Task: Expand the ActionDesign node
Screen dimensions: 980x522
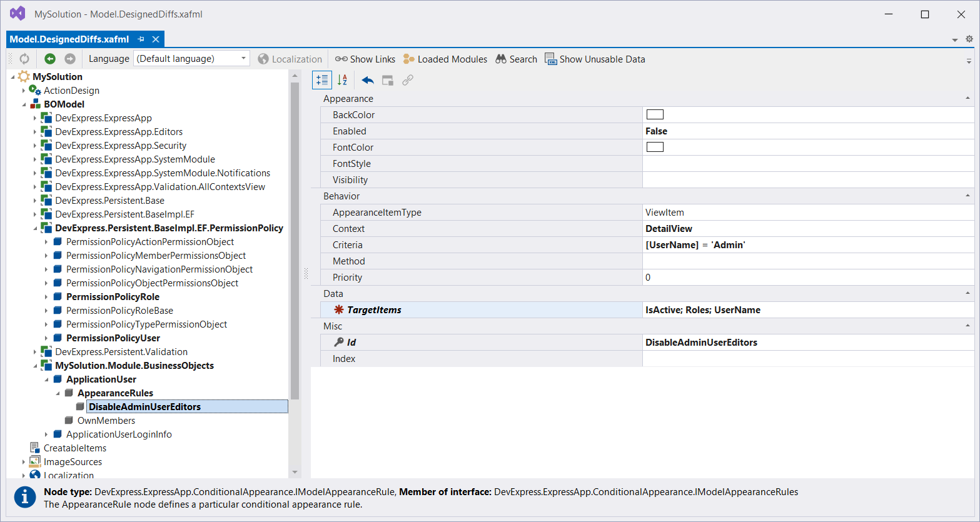Action: pyautogui.click(x=24, y=91)
